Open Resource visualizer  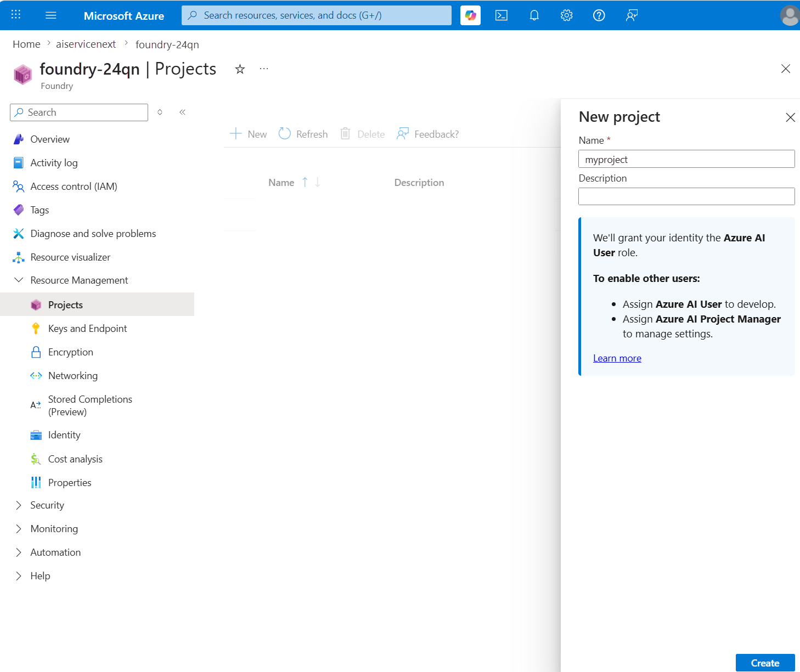70,257
